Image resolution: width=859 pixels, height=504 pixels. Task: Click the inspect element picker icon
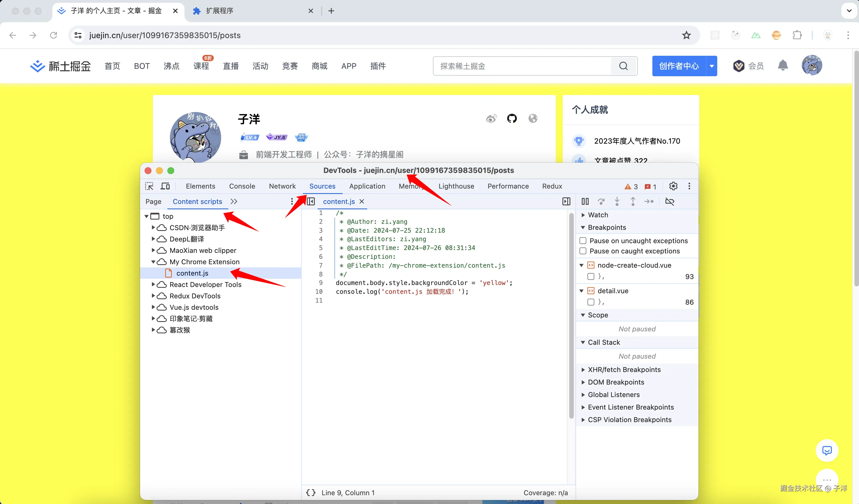149,186
